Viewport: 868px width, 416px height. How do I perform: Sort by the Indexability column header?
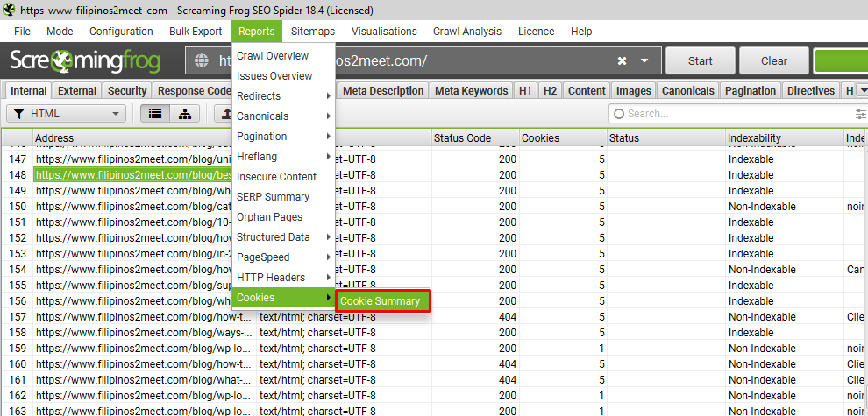(x=785, y=138)
